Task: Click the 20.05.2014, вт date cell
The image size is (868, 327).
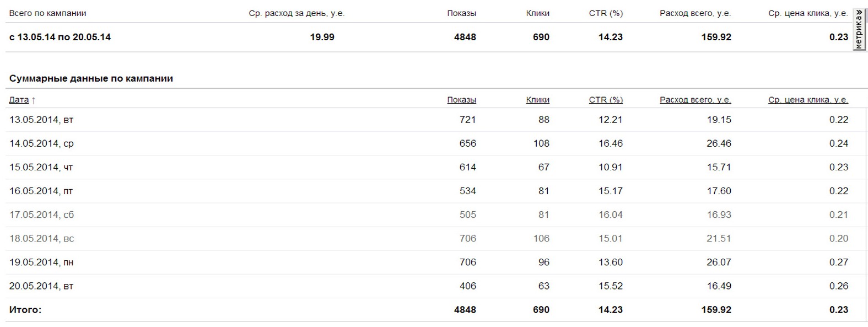Action: coord(41,286)
